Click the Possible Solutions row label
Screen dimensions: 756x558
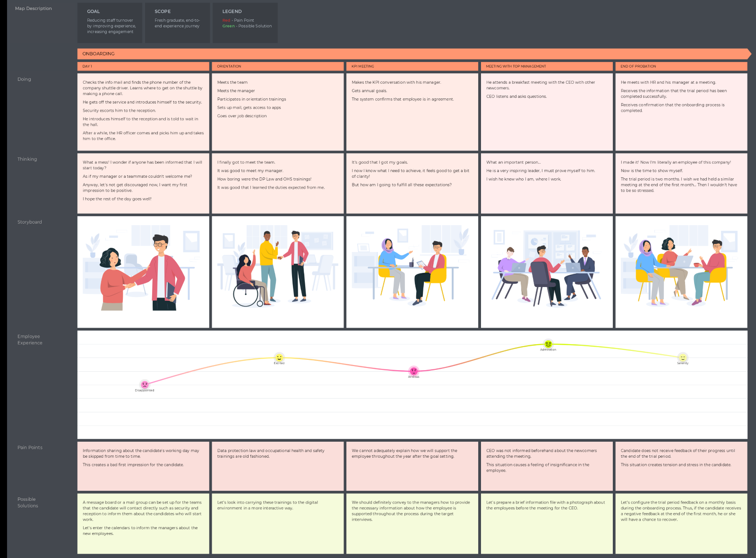pos(28,502)
